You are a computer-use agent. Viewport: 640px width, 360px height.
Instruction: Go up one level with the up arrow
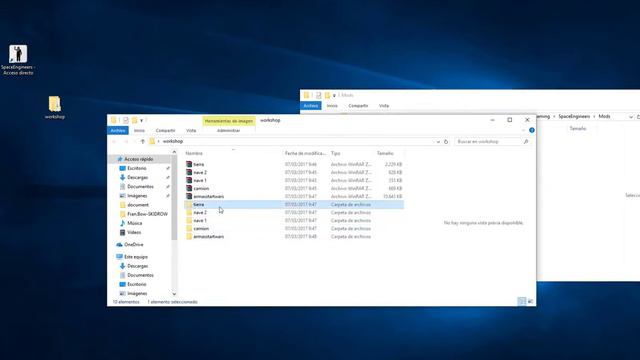(x=142, y=141)
